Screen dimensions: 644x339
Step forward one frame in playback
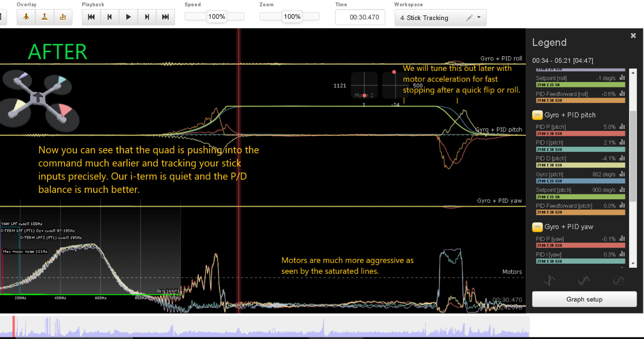pos(147,17)
